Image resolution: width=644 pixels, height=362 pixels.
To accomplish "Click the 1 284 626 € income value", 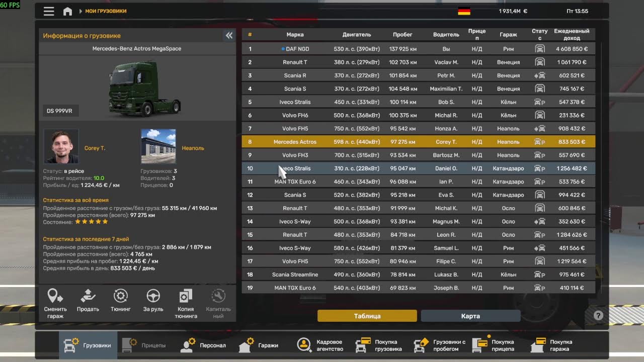I will point(572,235).
